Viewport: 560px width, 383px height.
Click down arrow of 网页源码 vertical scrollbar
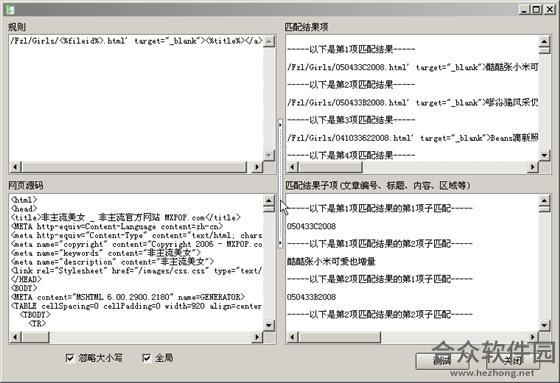(x=269, y=325)
